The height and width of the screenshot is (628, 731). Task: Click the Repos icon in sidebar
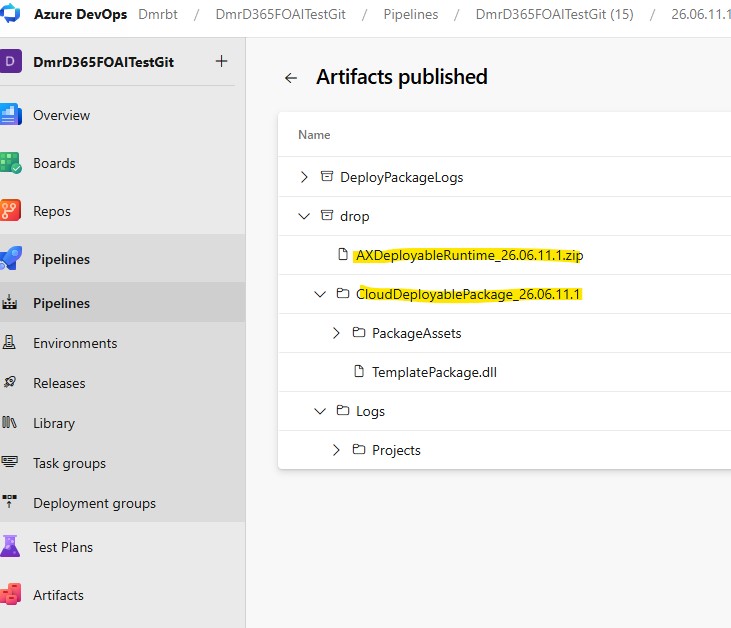click(x=10, y=210)
